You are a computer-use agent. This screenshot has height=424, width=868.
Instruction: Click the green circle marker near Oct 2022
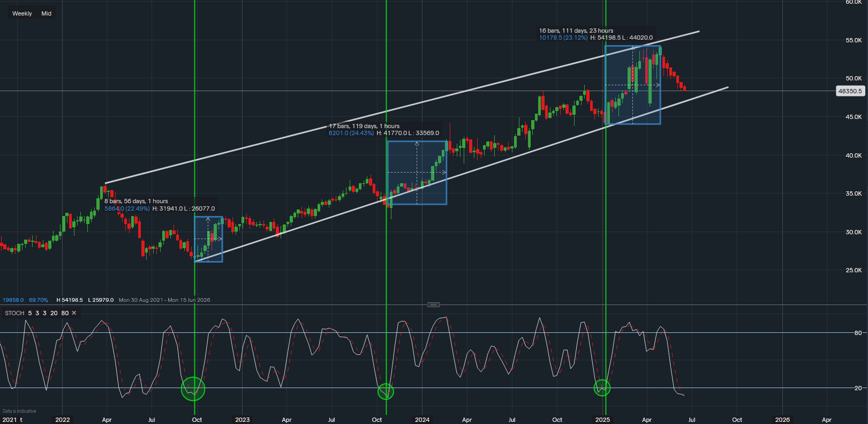(193, 389)
